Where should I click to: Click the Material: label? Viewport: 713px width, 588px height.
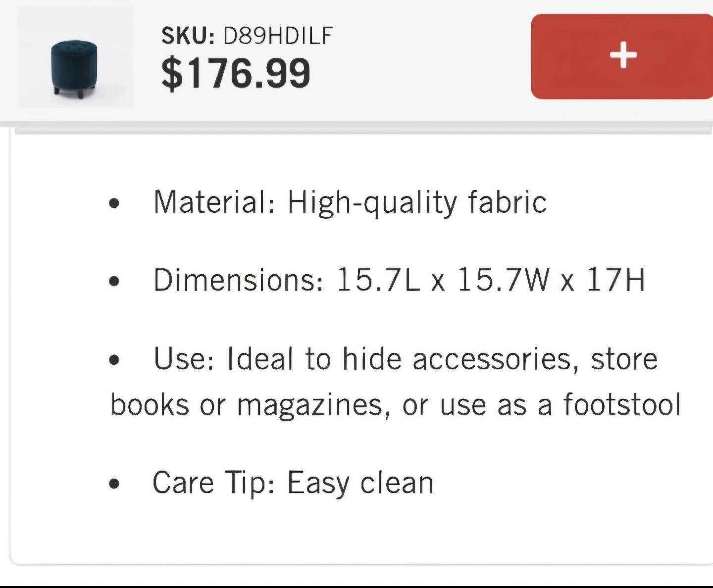[x=214, y=202]
